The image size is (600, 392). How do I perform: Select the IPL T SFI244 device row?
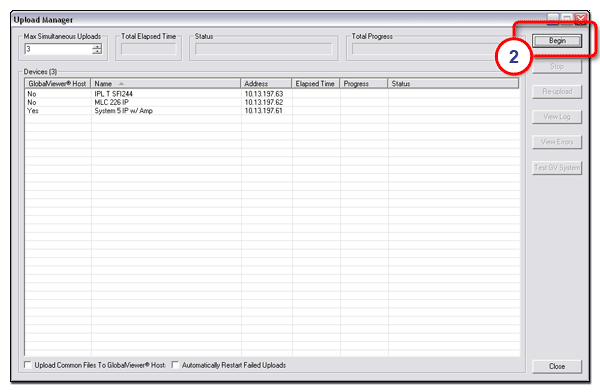[272, 94]
